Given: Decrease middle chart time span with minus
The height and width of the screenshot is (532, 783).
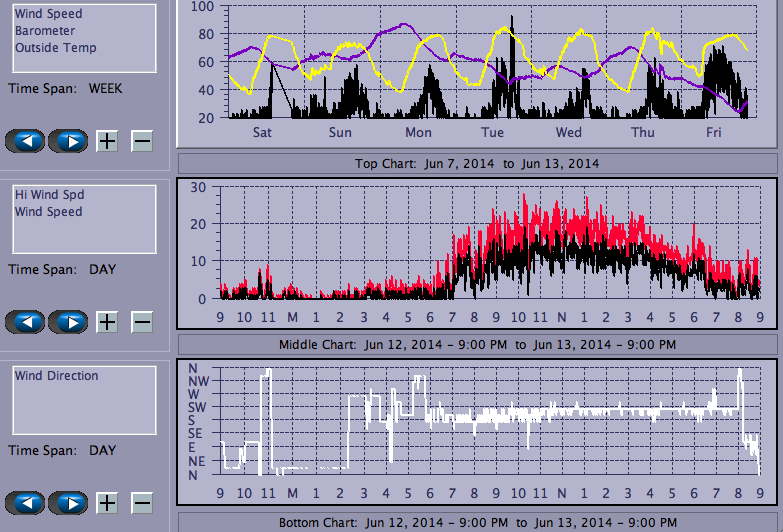Looking at the screenshot, I should pyautogui.click(x=142, y=322).
